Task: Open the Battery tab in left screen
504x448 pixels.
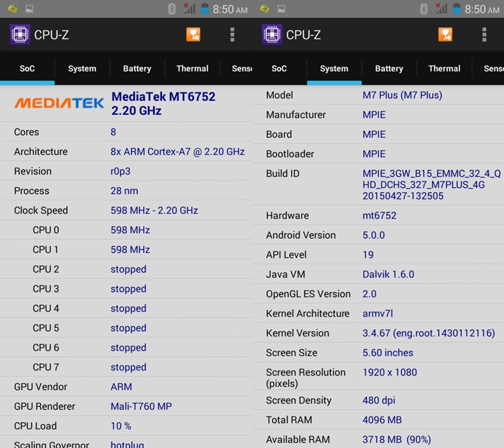Action: click(x=137, y=69)
